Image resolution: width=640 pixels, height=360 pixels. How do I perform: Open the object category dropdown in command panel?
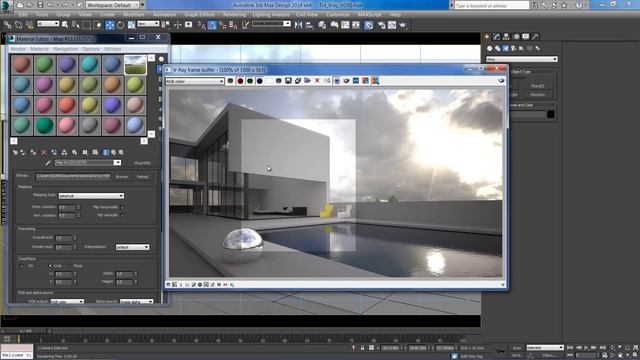click(x=522, y=59)
